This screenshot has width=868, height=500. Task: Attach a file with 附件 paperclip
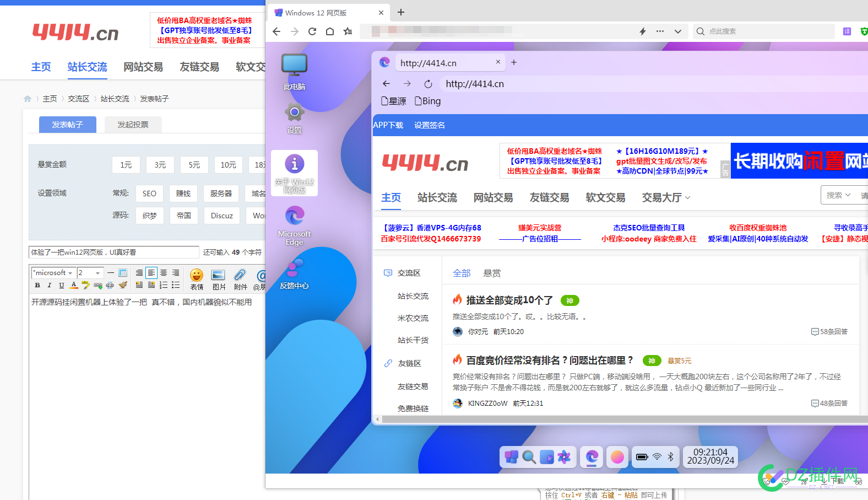[x=240, y=279]
